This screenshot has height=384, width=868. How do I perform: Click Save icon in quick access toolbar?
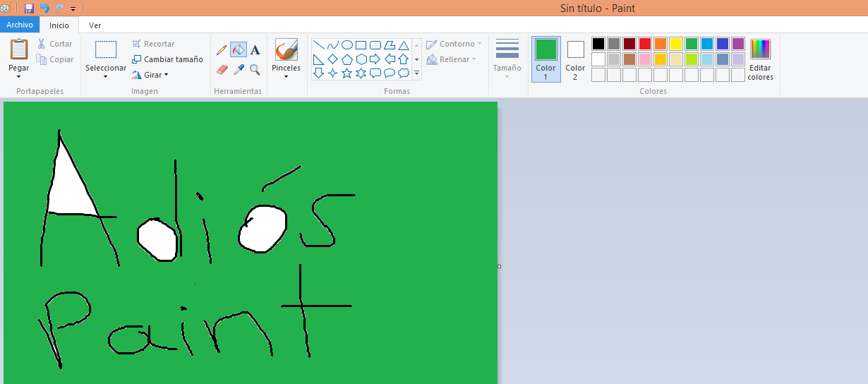(29, 8)
